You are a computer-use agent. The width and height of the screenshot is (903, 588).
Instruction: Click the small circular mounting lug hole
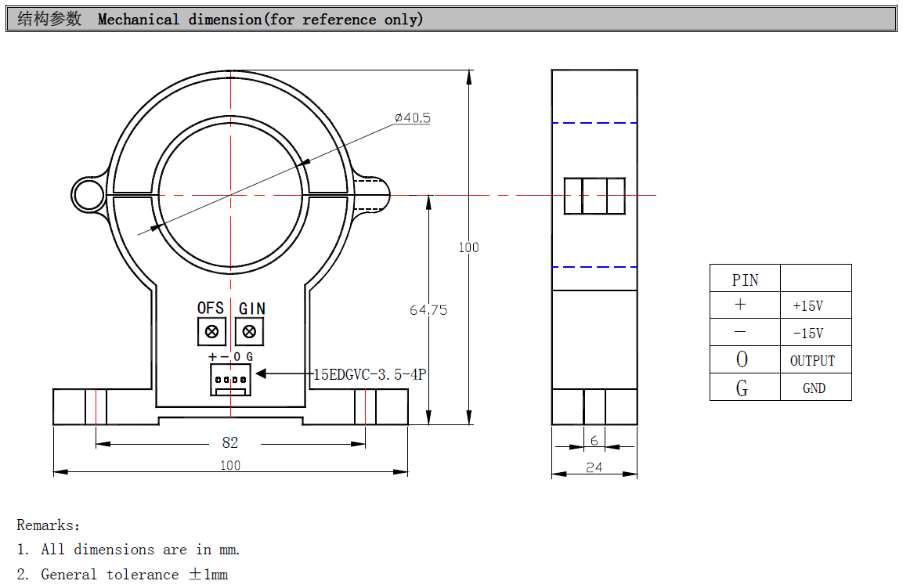point(87,194)
